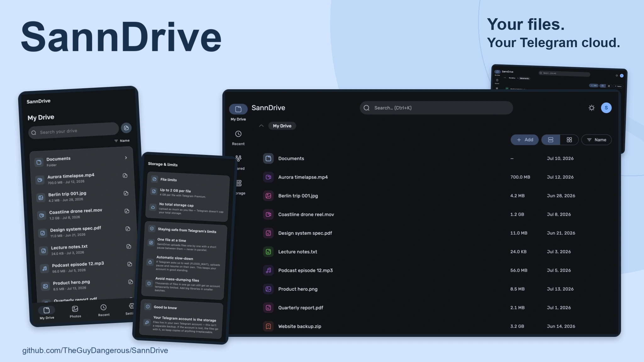The width and height of the screenshot is (644, 362).
Task: Select "Quarterly report.pdf" name in desktop list
Action: (x=301, y=308)
